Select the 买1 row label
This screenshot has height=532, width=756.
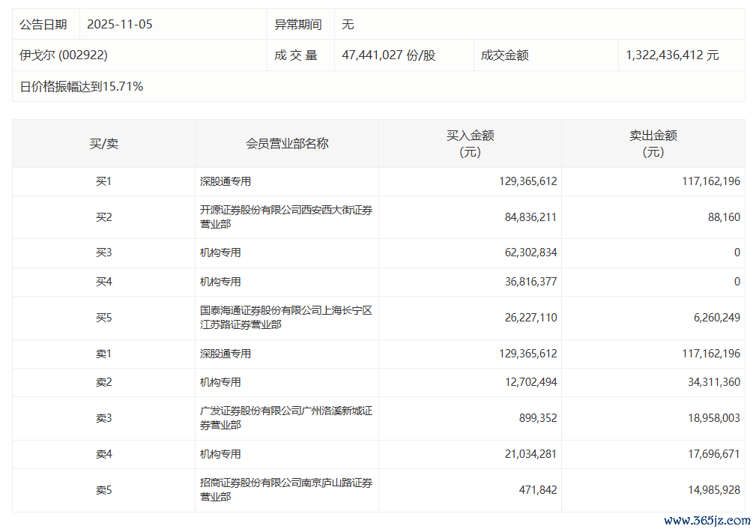coord(103,181)
